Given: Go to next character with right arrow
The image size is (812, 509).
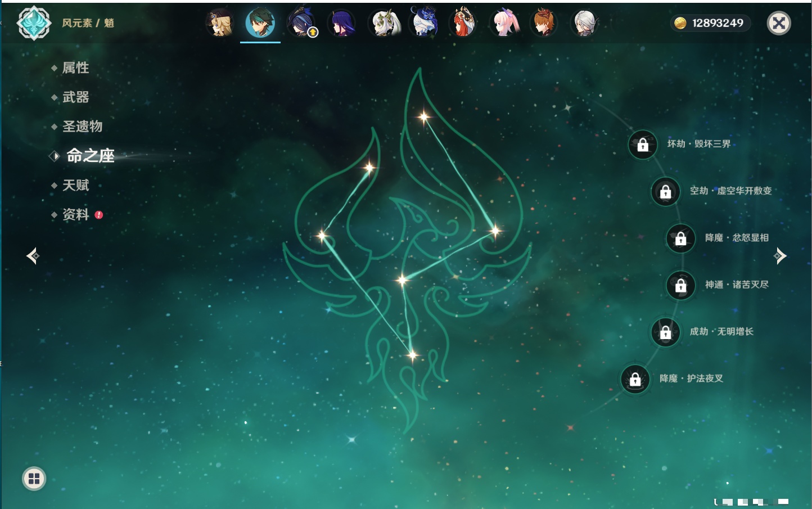Looking at the screenshot, I should 780,256.
